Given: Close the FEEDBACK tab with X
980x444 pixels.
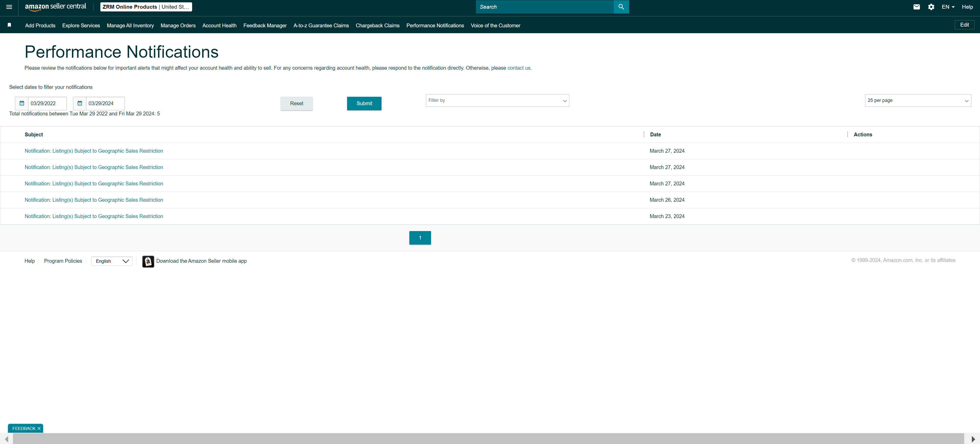Looking at the screenshot, I should pos(39,428).
